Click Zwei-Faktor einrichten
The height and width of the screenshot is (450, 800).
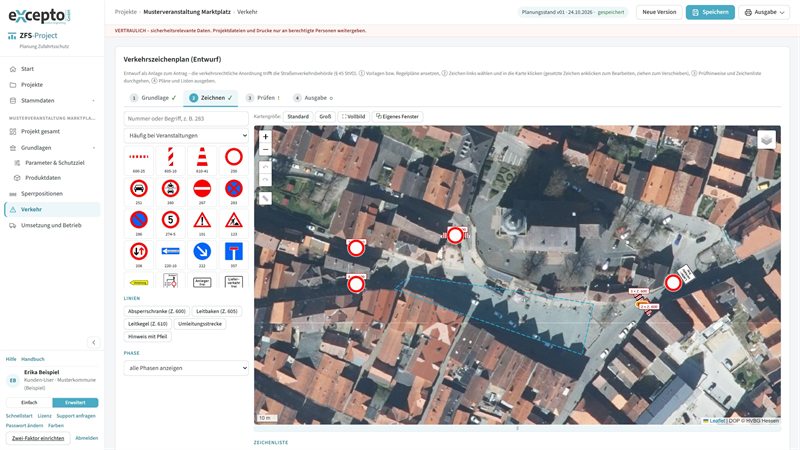(38, 438)
